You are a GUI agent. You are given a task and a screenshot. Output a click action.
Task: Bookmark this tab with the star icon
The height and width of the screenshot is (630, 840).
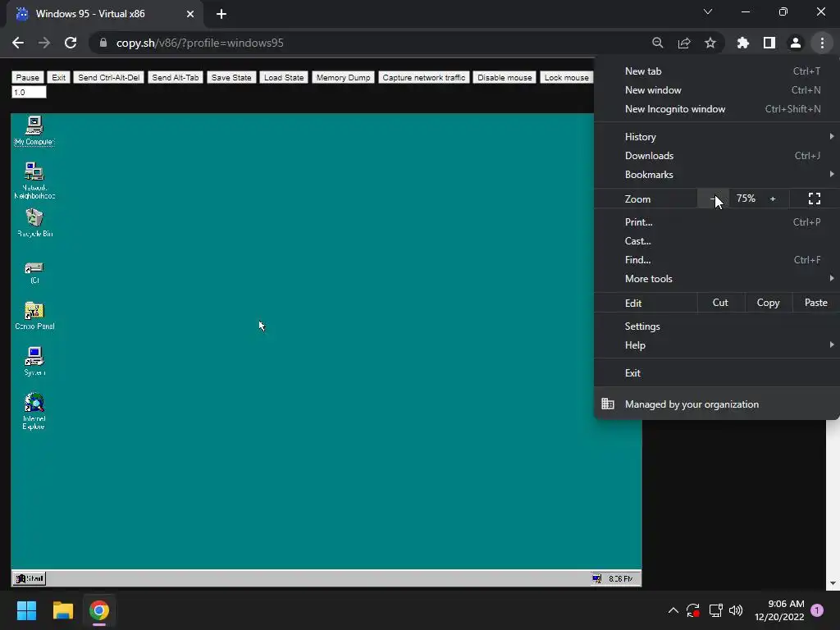710,43
